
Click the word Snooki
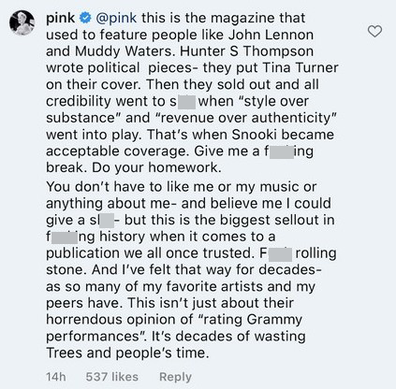(x=254, y=135)
